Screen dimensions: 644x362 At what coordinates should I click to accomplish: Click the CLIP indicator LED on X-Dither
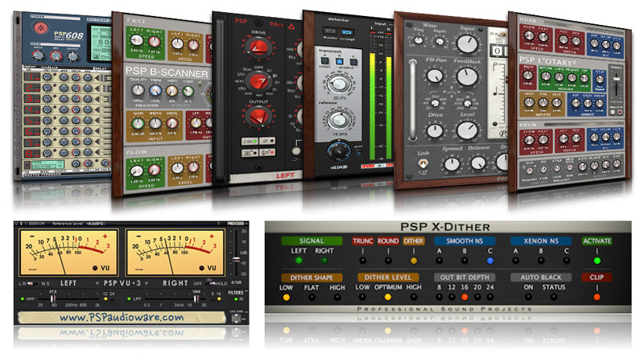597,297
